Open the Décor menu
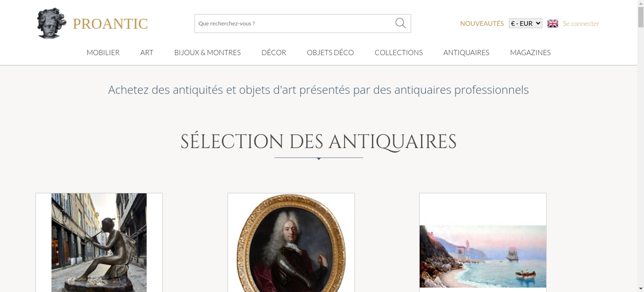 click(x=274, y=52)
